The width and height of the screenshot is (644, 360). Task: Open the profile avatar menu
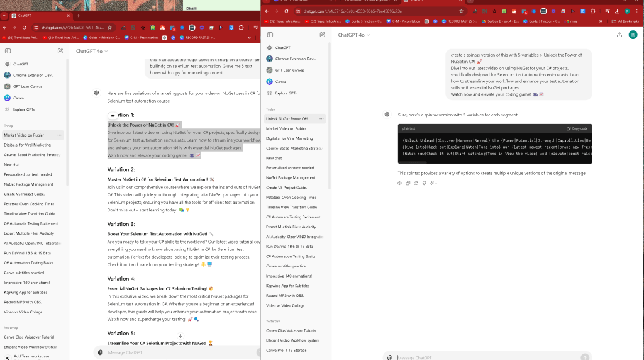pos(633,35)
